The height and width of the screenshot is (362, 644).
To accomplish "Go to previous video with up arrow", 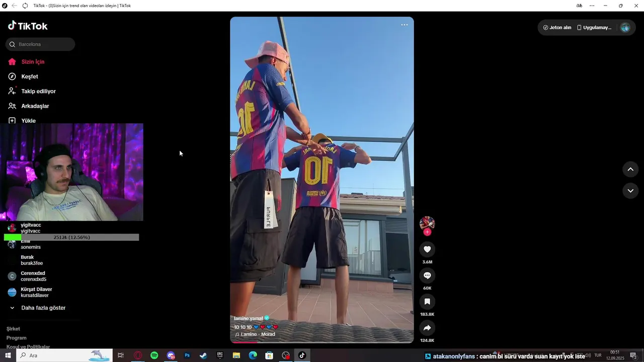I will [x=630, y=169].
